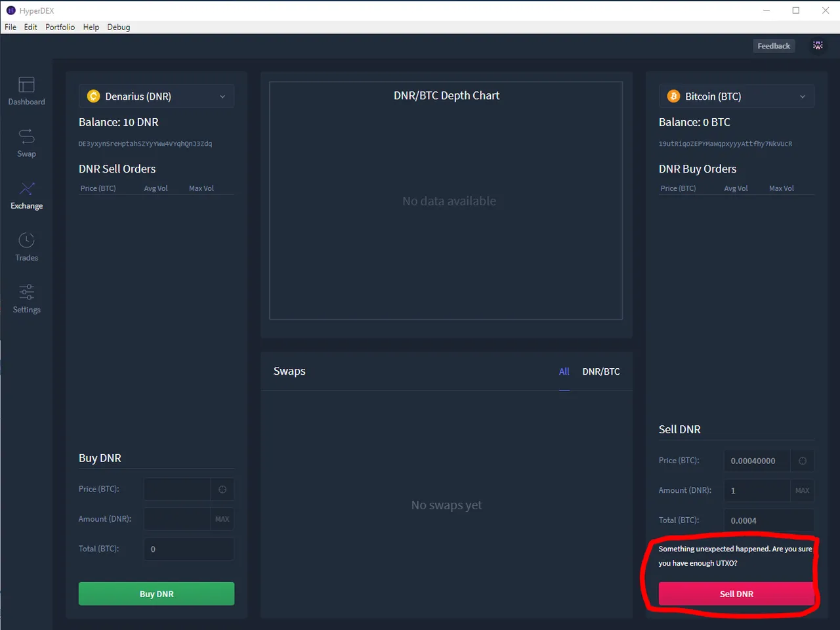Click the target icon in Buy price field

coord(222,490)
